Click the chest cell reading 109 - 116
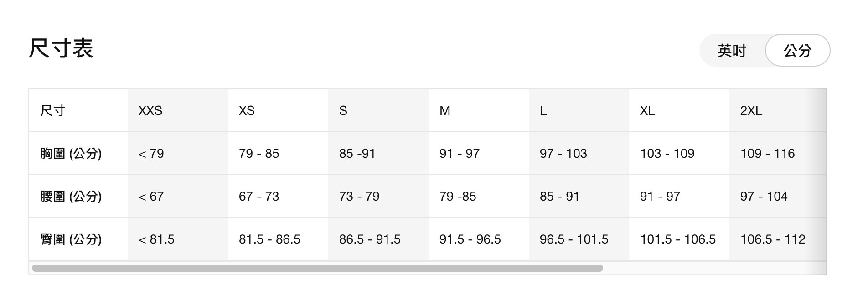This screenshot has width=868, height=301. [767, 154]
